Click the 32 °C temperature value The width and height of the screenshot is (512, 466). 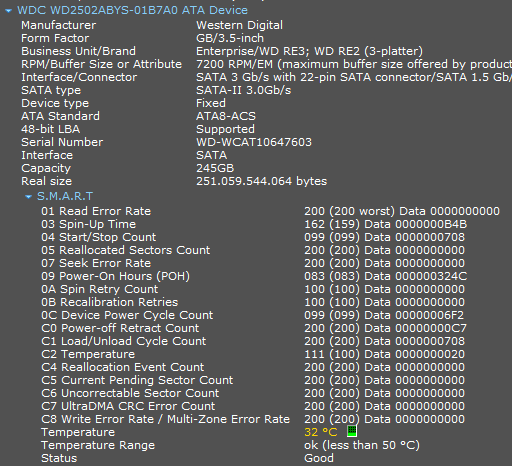coord(321,432)
